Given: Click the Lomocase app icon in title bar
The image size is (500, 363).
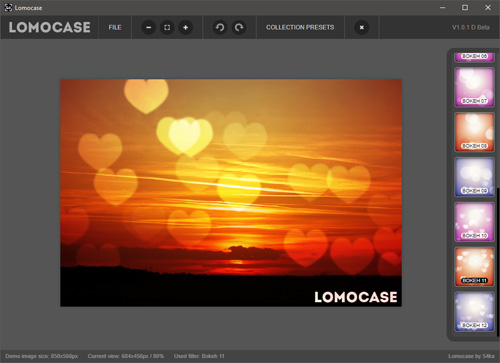Looking at the screenshot, I should [8, 7].
